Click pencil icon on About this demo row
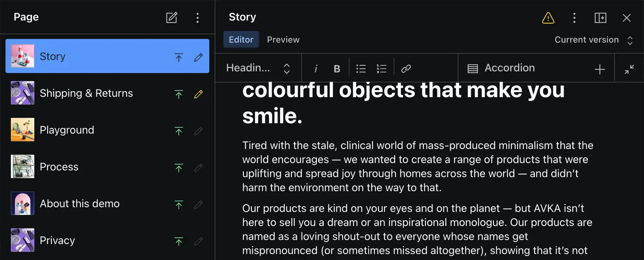This screenshot has width=644, height=260. tap(198, 205)
